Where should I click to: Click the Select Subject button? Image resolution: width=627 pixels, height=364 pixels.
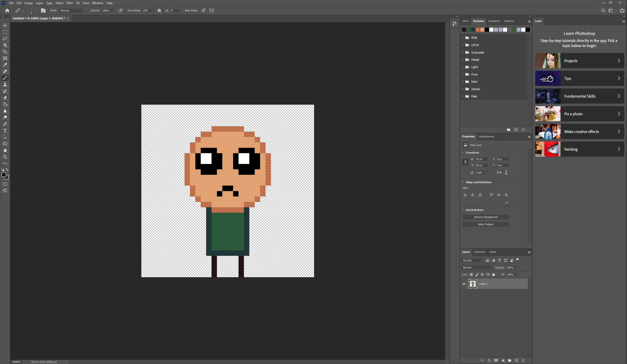click(x=485, y=224)
